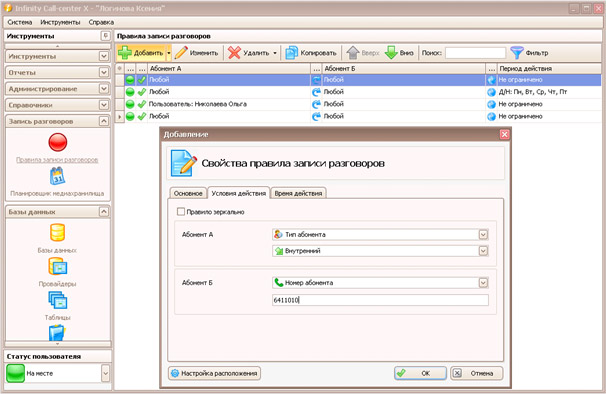The image size is (606, 394).
Task: Confirm the dialog with OK
Action: (x=420, y=373)
